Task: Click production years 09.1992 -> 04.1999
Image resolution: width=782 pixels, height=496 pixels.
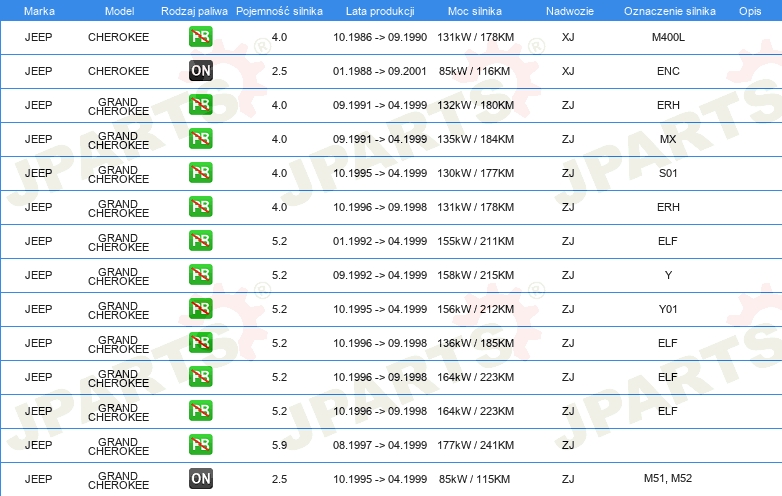Action: pos(380,275)
